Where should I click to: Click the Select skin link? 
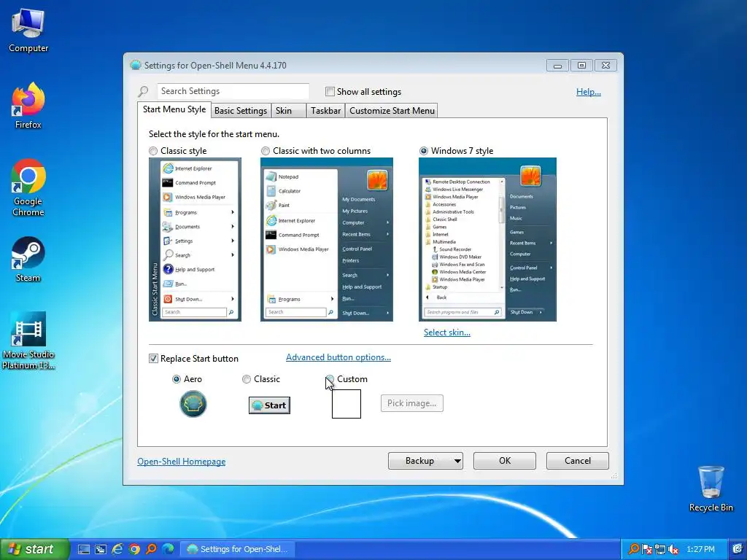tap(447, 332)
